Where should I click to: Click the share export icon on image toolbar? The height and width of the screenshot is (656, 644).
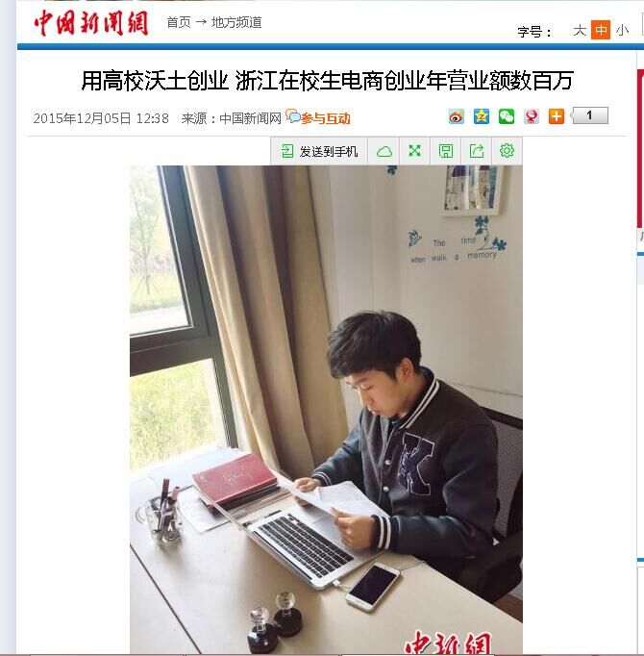[477, 151]
